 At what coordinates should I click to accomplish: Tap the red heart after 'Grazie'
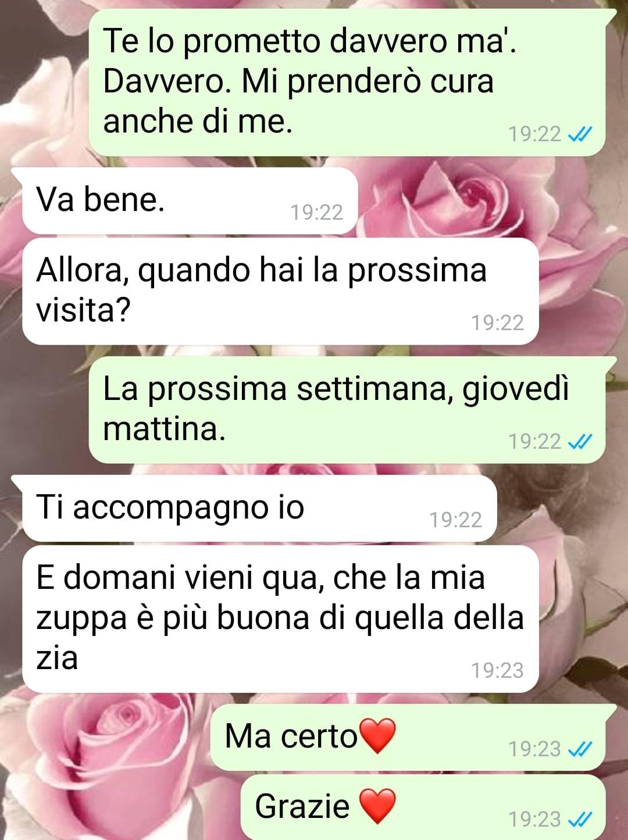378,806
